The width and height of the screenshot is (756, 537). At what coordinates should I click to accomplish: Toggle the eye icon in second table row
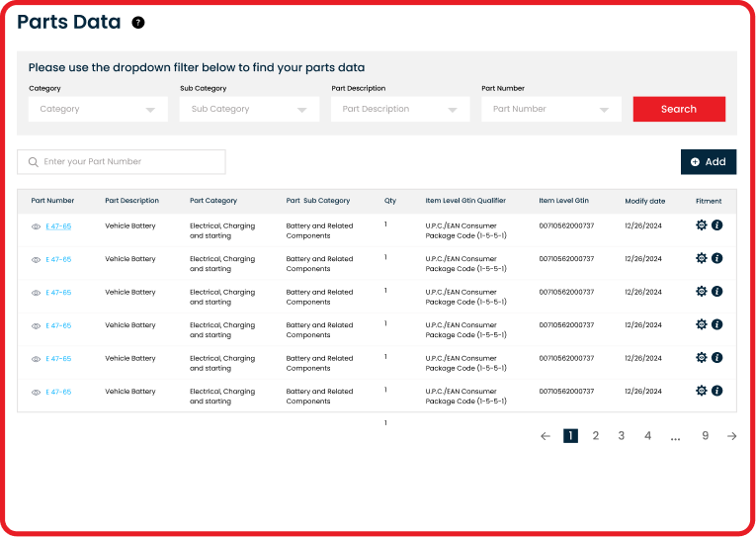(x=36, y=260)
